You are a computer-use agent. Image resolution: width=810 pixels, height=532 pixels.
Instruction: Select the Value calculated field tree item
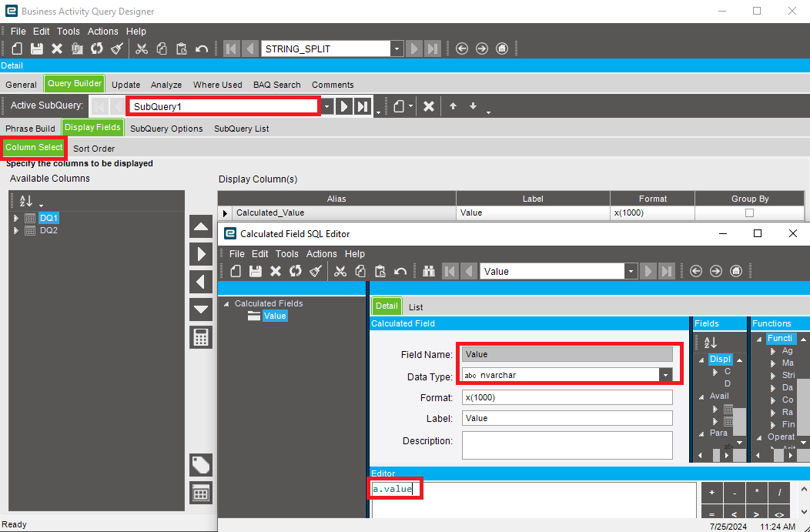274,316
